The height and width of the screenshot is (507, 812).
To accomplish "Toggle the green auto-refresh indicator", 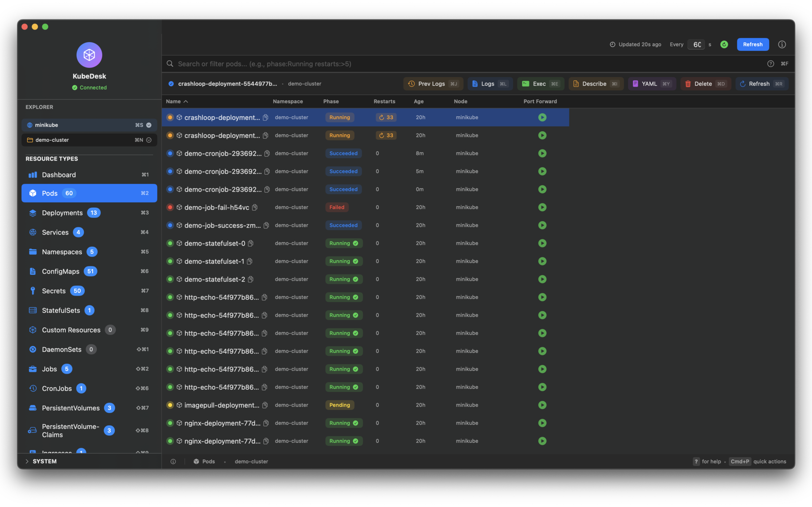I will (724, 44).
